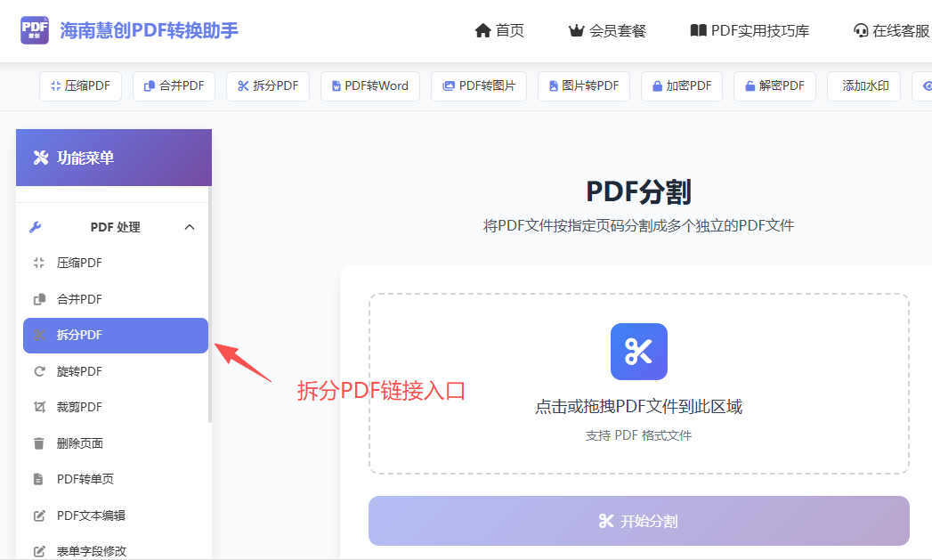
Task: Click the PDF分割 page heading
Action: [639, 192]
